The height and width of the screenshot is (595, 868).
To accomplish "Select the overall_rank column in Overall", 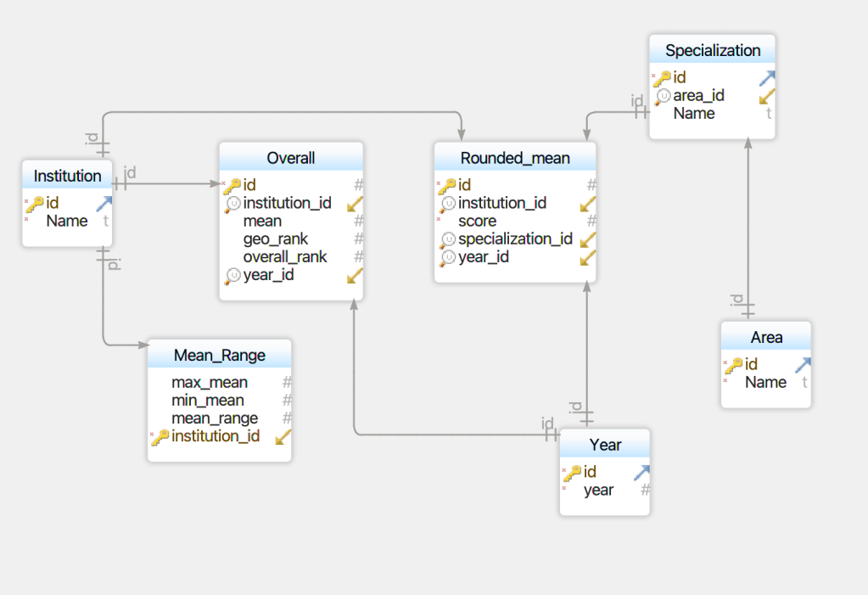I will click(x=284, y=257).
